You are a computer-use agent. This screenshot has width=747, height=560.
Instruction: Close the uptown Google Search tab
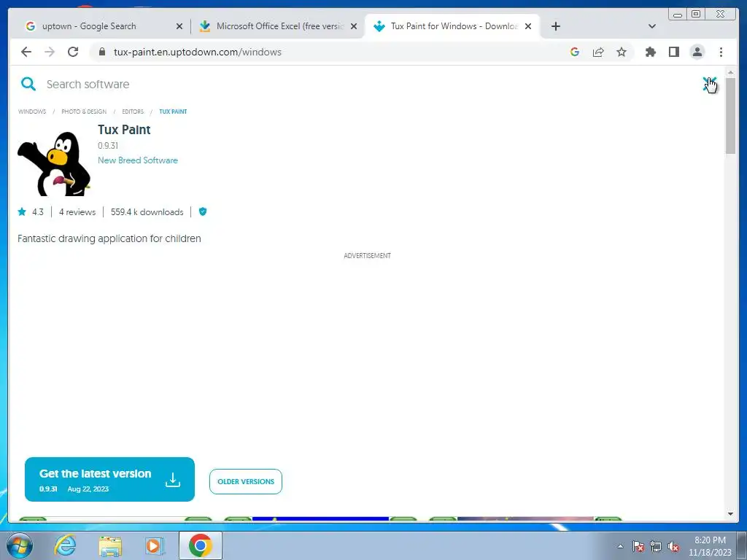[x=179, y=26]
